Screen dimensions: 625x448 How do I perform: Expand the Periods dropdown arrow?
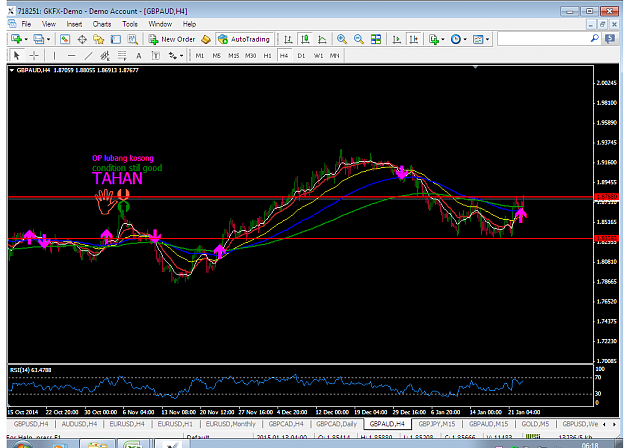(465, 39)
